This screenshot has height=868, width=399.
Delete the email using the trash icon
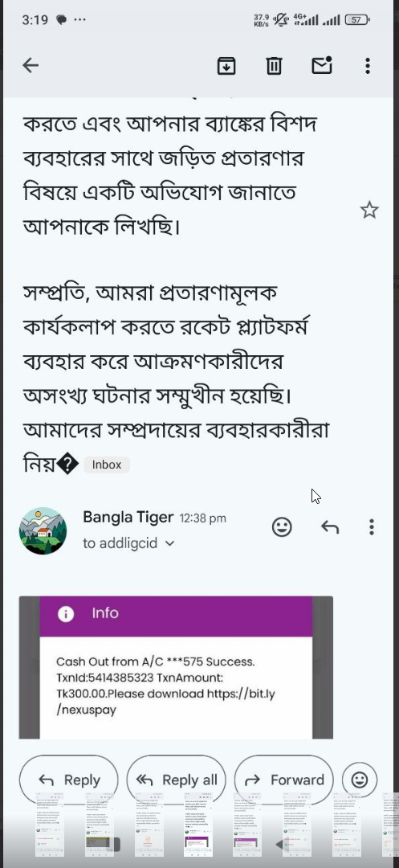[x=274, y=66]
